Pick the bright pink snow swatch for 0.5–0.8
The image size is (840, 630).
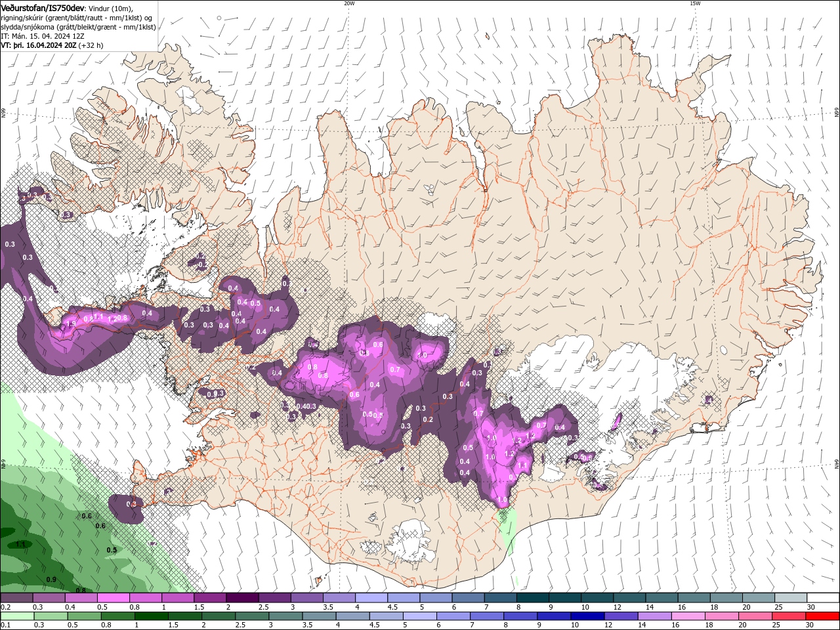pos(113,598)
